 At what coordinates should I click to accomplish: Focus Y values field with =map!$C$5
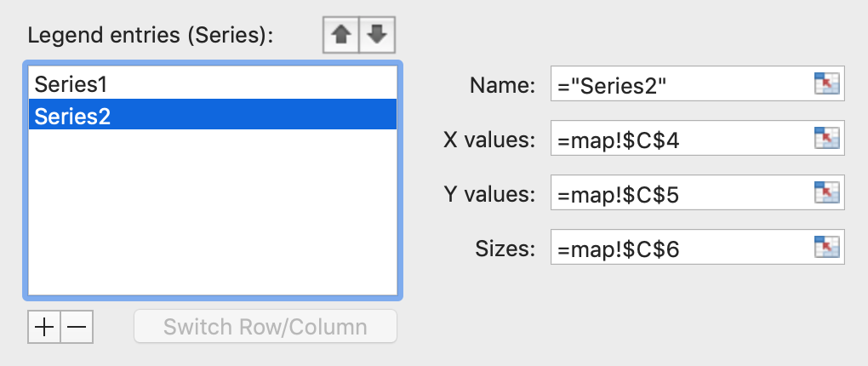(x=681, y=192)
